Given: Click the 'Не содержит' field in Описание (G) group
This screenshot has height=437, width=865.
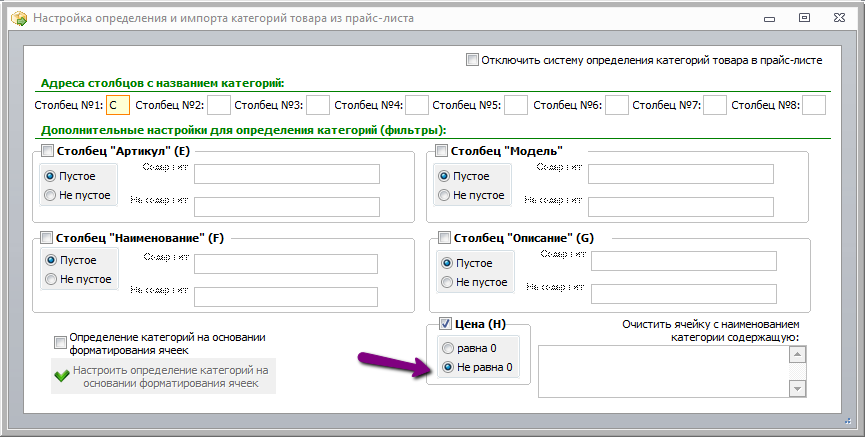Looking at the screenshot, I should click(684, 294).
